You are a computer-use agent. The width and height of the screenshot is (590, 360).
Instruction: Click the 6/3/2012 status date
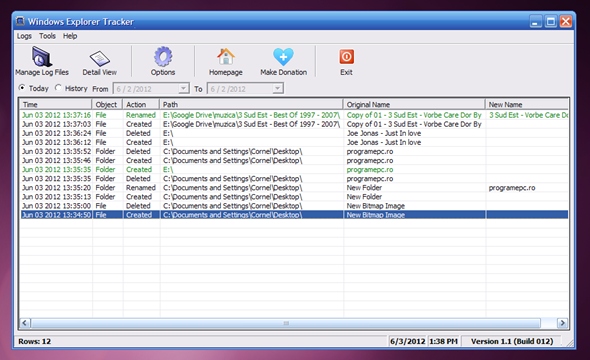(408, 341)
